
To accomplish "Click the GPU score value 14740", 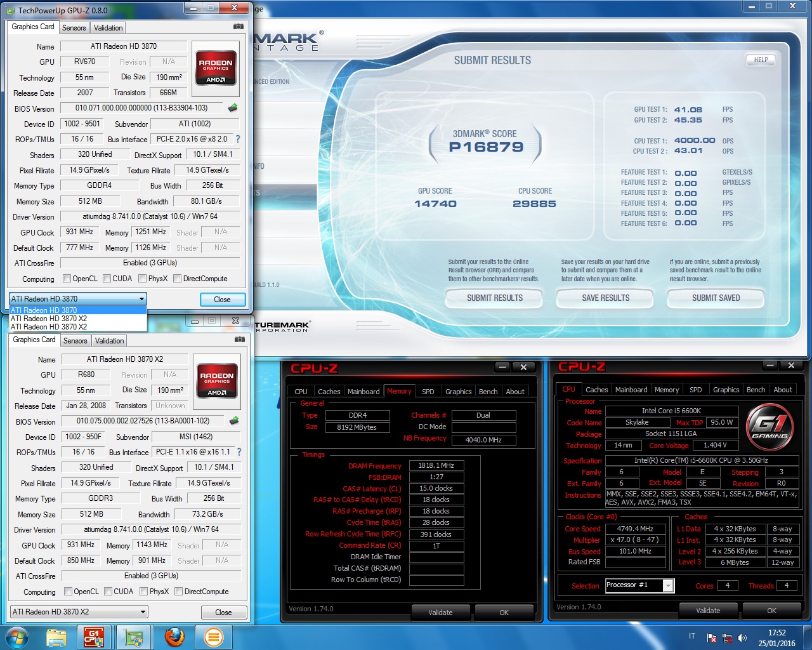I will coord(435,204).
